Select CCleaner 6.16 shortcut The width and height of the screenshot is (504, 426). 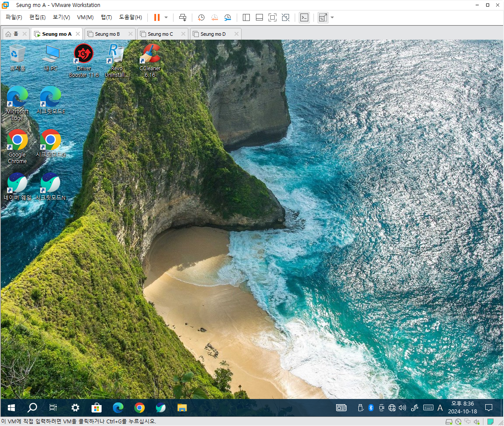click(150, 61)
